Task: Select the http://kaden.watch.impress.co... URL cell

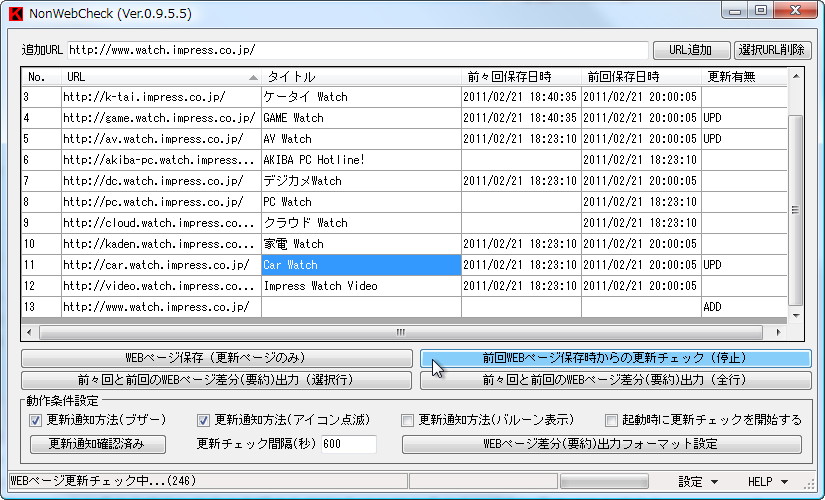Action: (161, 244)
